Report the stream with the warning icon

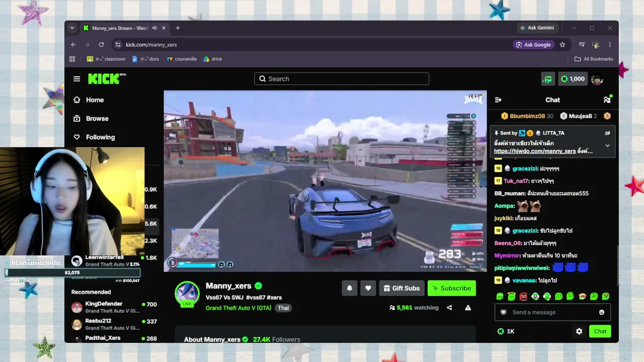coord(468,308)
